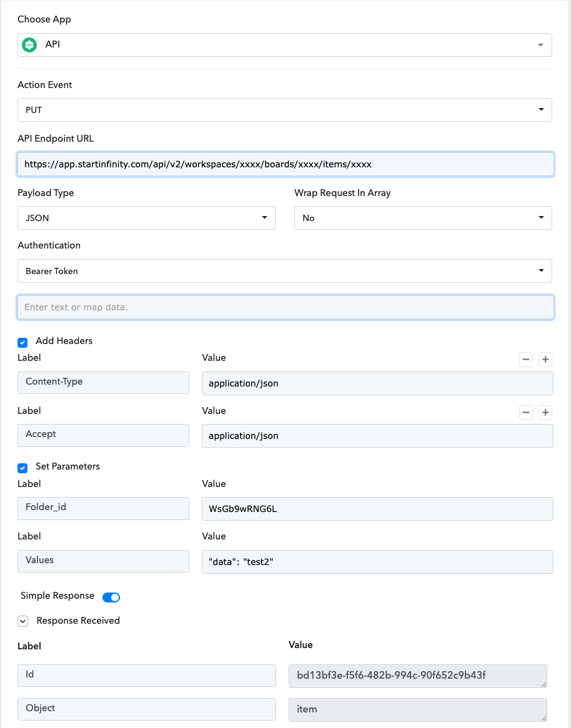
Task: Open the Authentication Bearer Token dropdown
Action: 284,271
